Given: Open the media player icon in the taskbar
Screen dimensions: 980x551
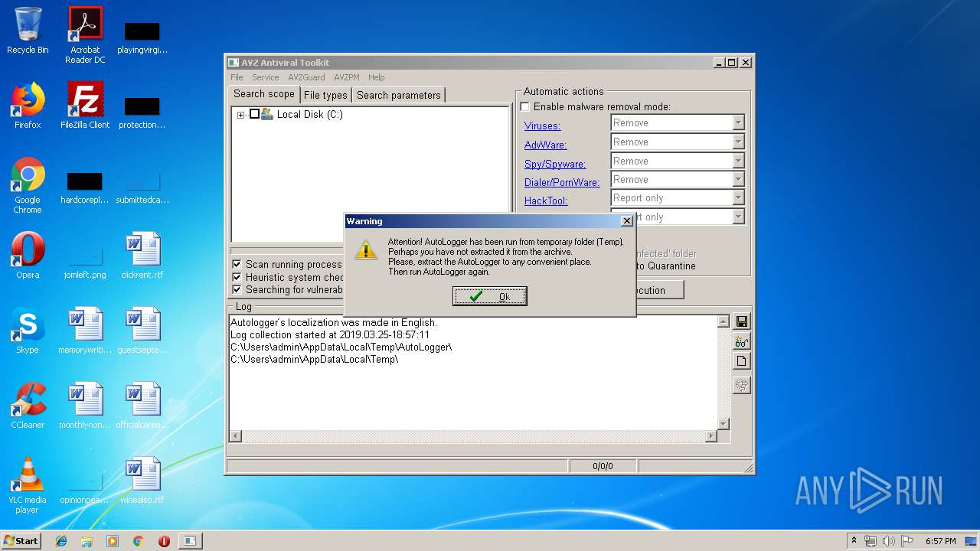Looking at the screenshot, I should [113, 541].
